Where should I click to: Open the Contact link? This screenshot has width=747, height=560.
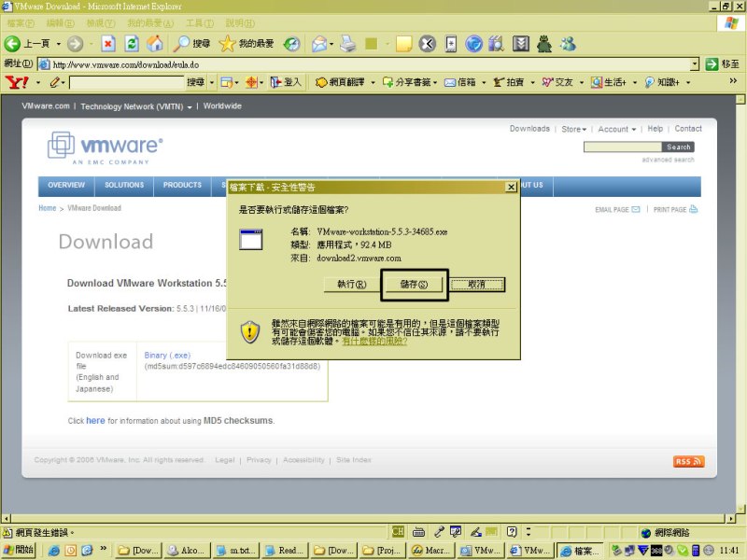coord(688,129)
